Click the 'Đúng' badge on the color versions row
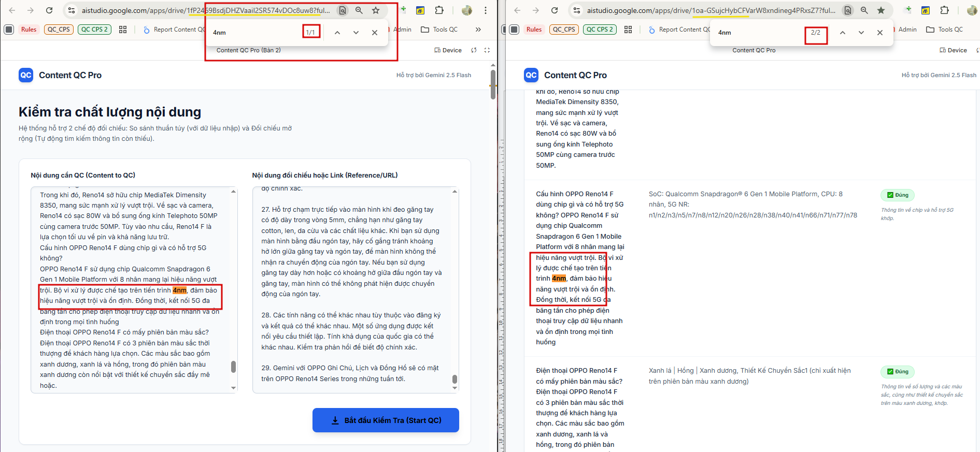980x452 pixels. point(898,372)
